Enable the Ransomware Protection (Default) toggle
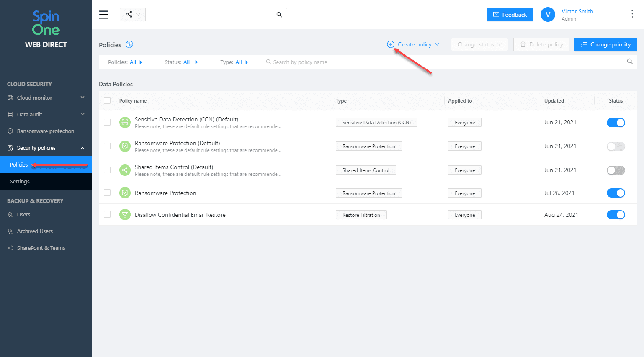The height and width of the screenshot is (357, 644). [616, 146]
